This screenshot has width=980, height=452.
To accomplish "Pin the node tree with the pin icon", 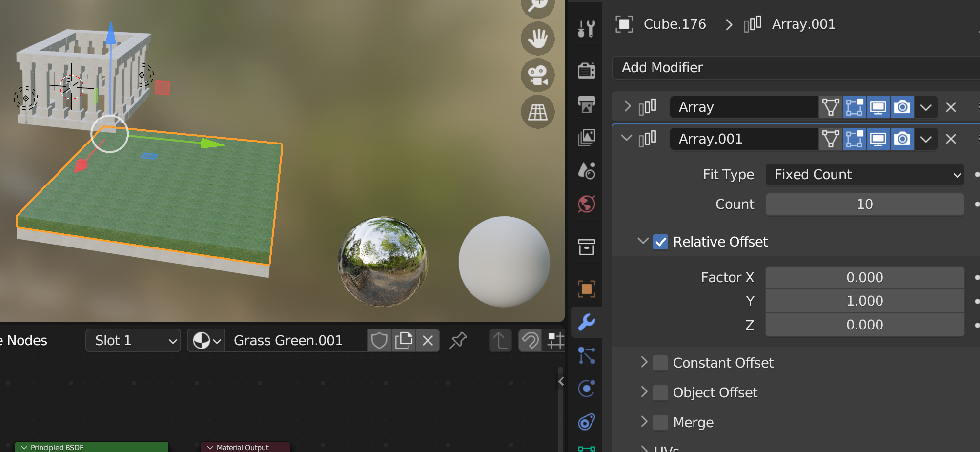I will [458, 340].
